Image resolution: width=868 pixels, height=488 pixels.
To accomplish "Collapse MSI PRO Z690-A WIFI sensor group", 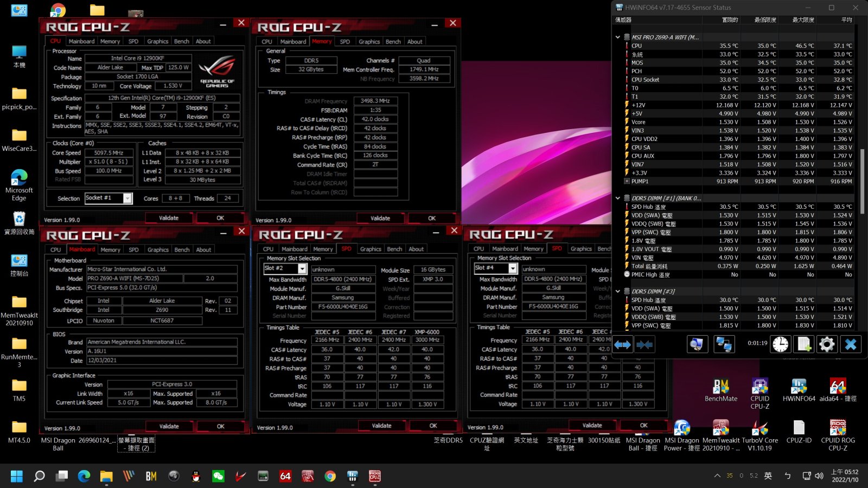I will click(617, 37).
